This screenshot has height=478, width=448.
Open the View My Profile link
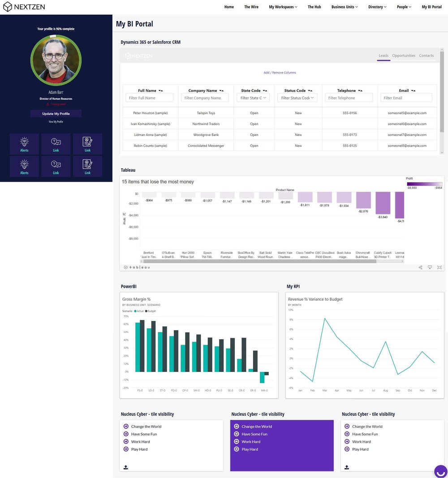point(56,122)
